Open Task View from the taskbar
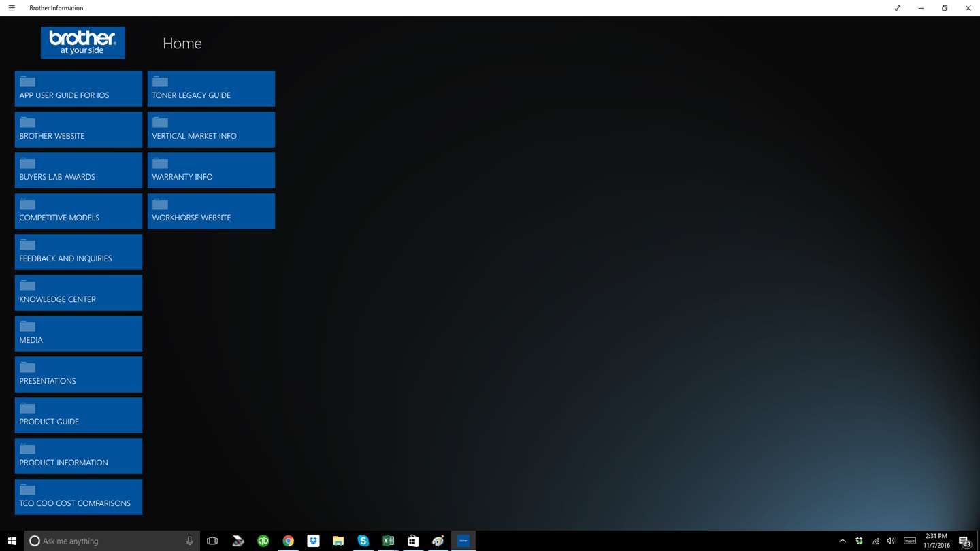Screen dimensions: 980x551 click(212, 541)
